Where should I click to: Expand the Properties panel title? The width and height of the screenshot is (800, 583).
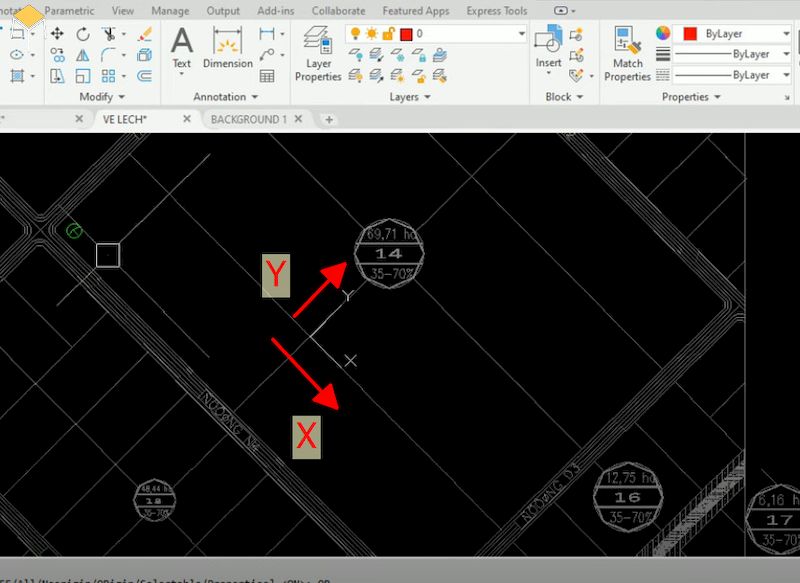point(691,97)
